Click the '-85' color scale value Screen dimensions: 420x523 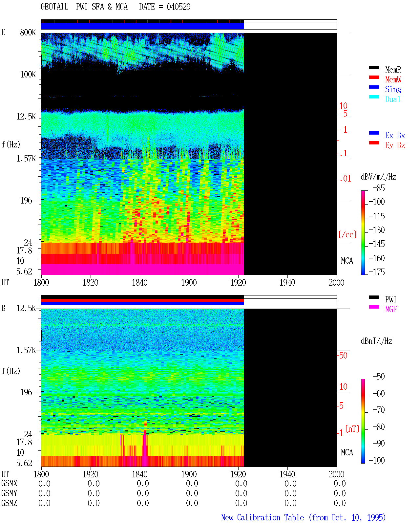(379, 188)
